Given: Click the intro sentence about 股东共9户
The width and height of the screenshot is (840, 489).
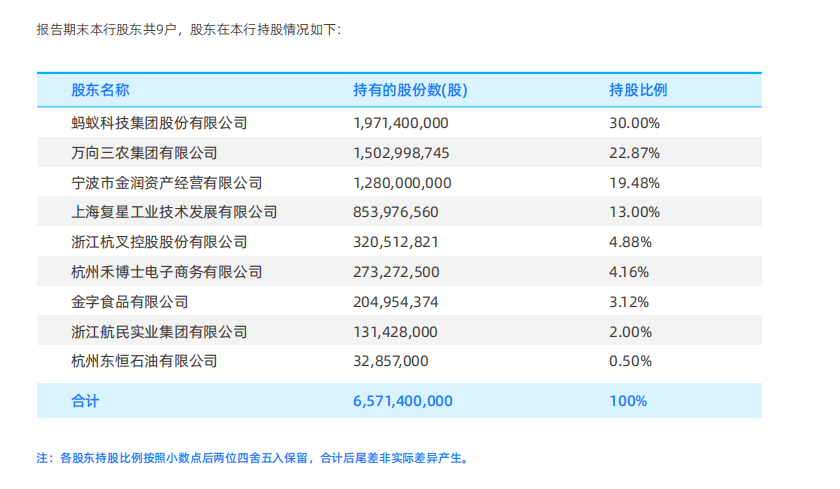Looking at the screenshot, I should coord(188,30).
